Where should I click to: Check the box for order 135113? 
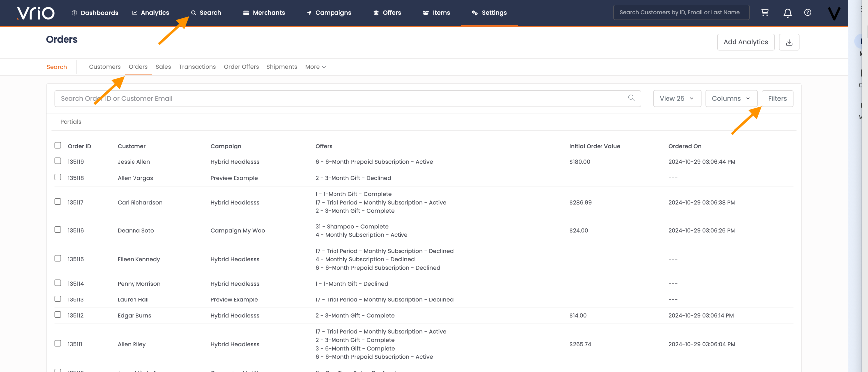[x=58, y=299]
